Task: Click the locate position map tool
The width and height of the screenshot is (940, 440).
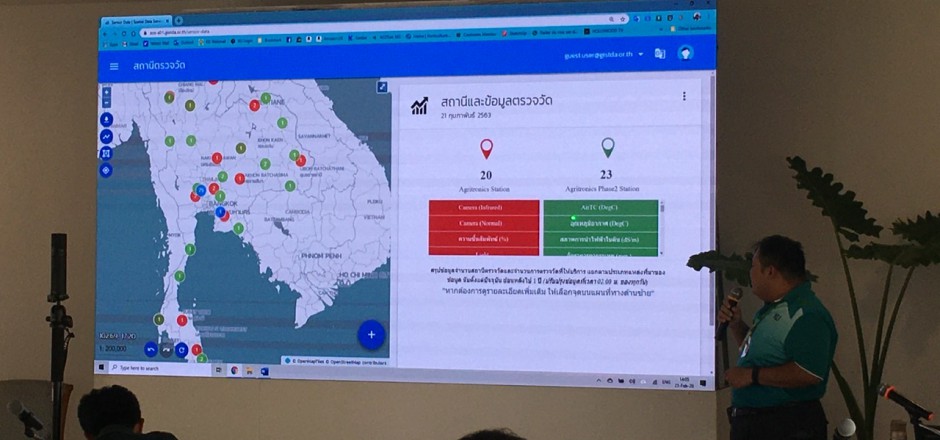Action: click(107, 170)
